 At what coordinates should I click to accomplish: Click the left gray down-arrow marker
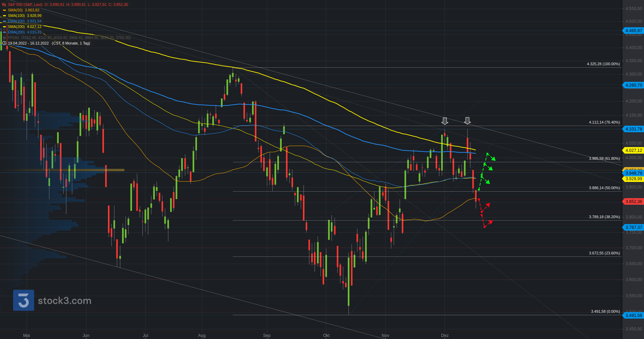(445, 121)
